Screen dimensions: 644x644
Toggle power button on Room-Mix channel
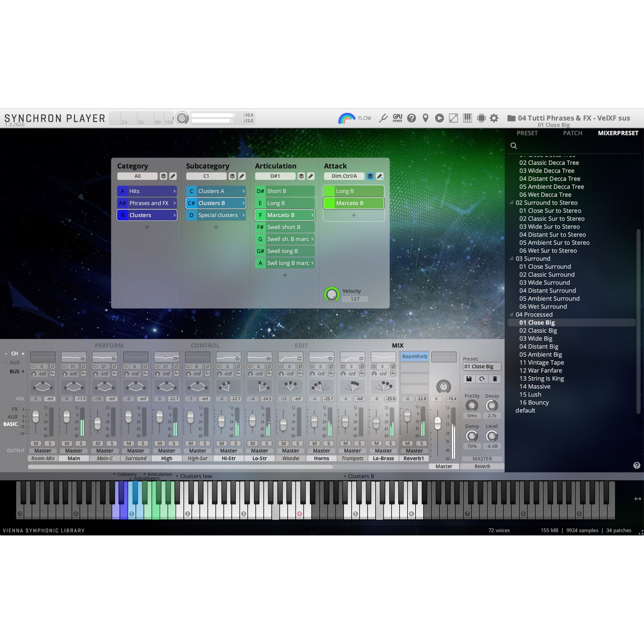pyautogui.click(x=33, y=366)
